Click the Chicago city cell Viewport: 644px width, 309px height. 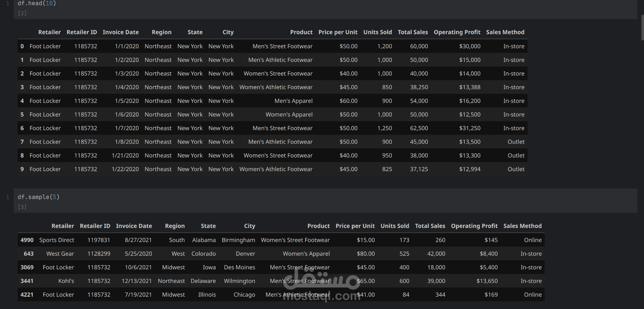pos(244,295)
